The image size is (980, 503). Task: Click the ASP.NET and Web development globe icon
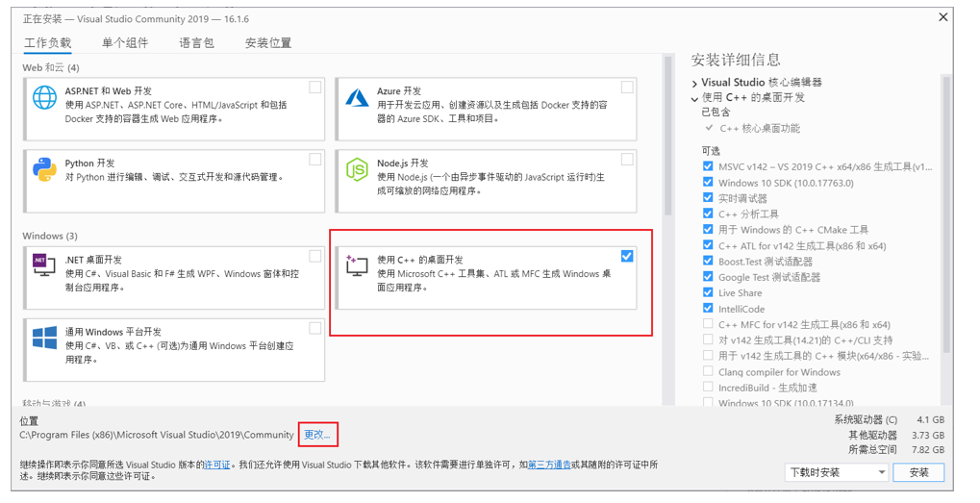(x=44, y=97)
